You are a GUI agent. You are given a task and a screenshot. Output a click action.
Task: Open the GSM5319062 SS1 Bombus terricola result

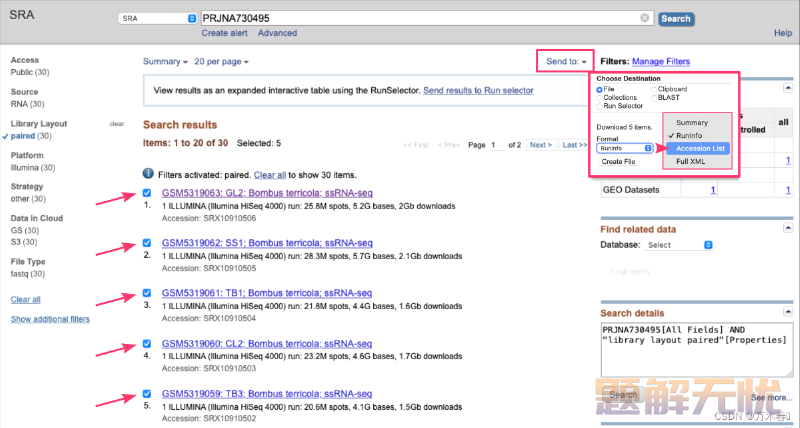[x=267, y=243]
